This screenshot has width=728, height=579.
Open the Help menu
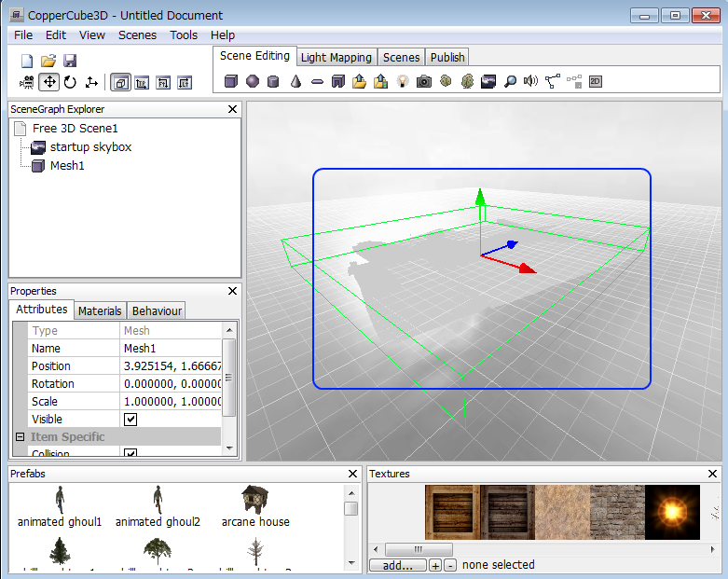tap(223, 35)
